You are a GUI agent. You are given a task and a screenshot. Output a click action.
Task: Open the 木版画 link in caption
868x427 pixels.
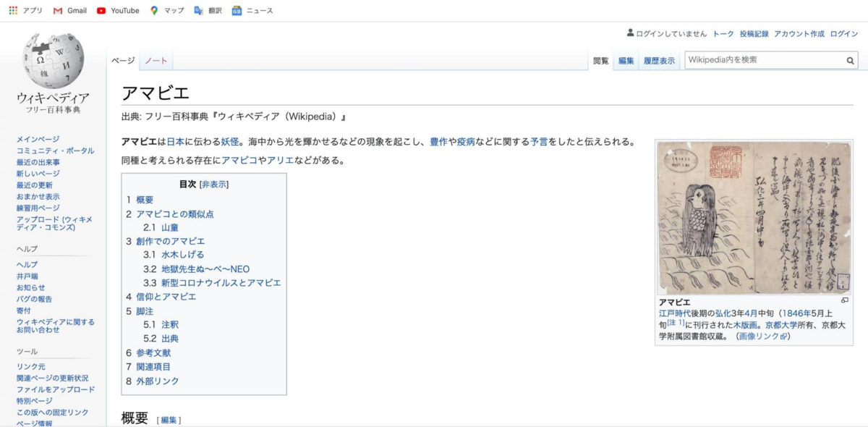click(744, 325)
